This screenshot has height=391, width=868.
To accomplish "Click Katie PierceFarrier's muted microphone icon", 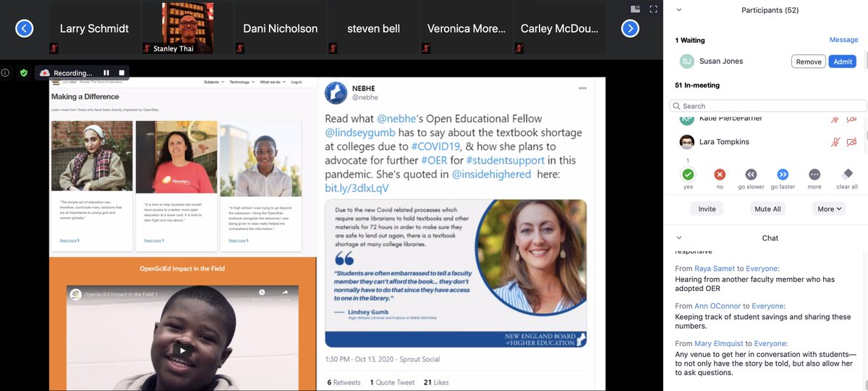I will tap(835, 119).
